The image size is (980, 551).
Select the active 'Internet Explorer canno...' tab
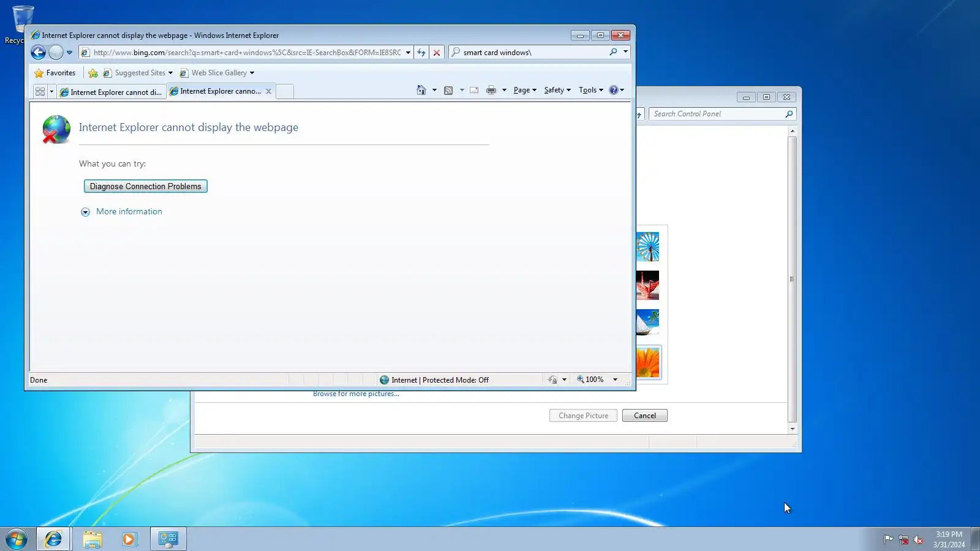(x=216, y=91)
